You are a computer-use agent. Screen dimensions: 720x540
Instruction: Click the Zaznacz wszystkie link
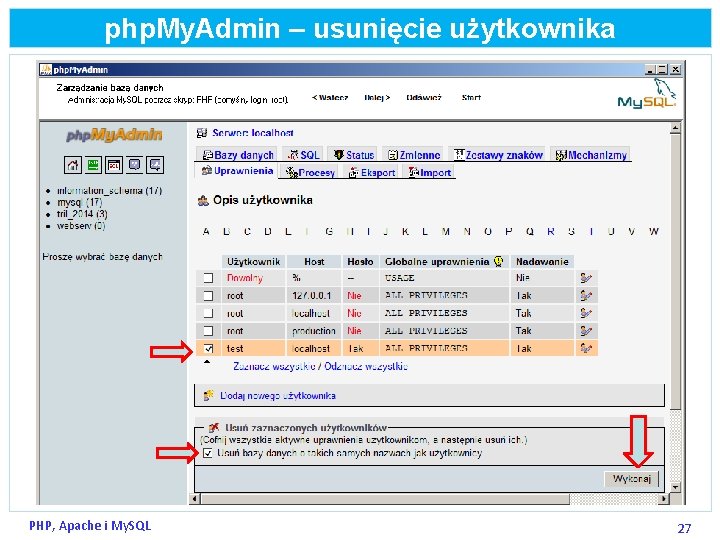[x=274, y=366]
